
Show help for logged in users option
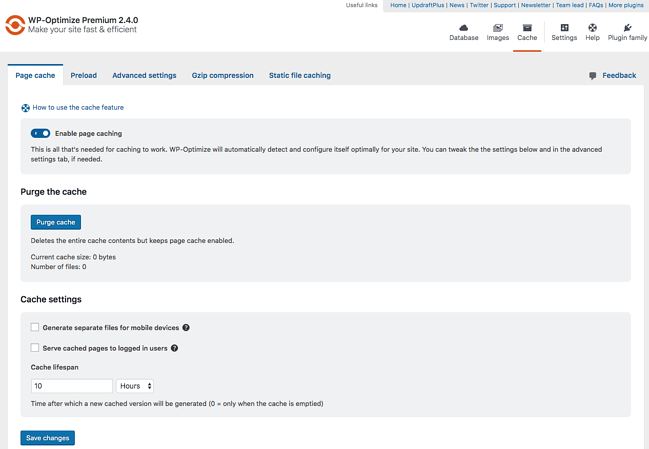[175, 348]
